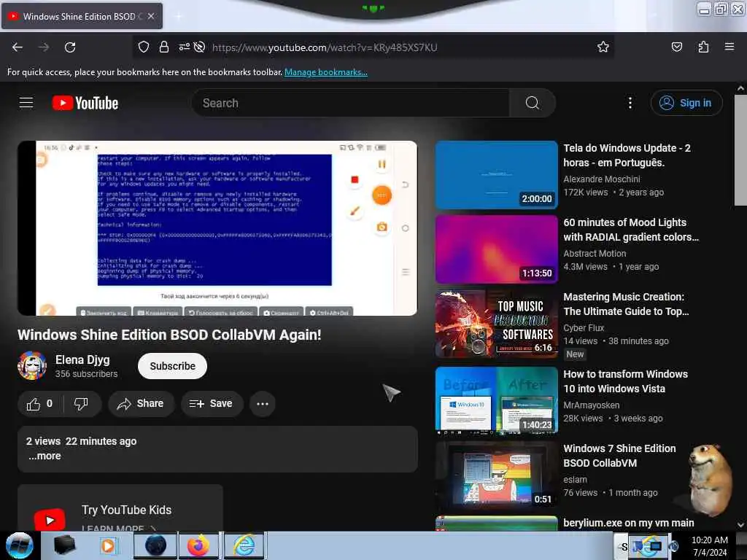Click the page scrollbar thumb
The height and width of the screenshot is (560, 747).
point(740,150)
